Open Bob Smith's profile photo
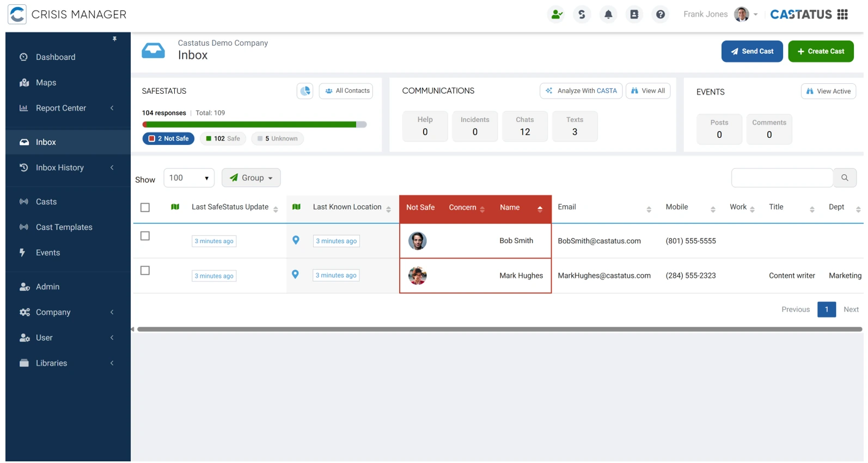This screenshot has width=868, height=463. [418, 241]
